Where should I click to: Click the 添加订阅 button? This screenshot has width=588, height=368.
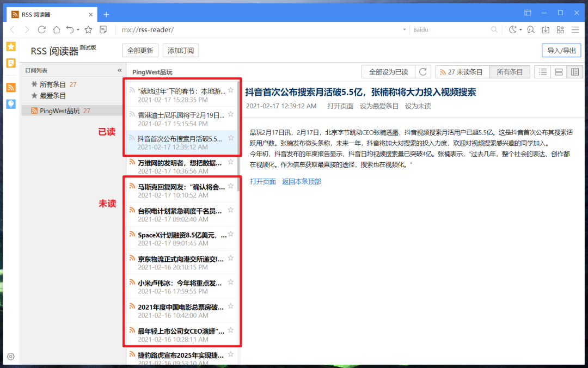click(181, 50)
